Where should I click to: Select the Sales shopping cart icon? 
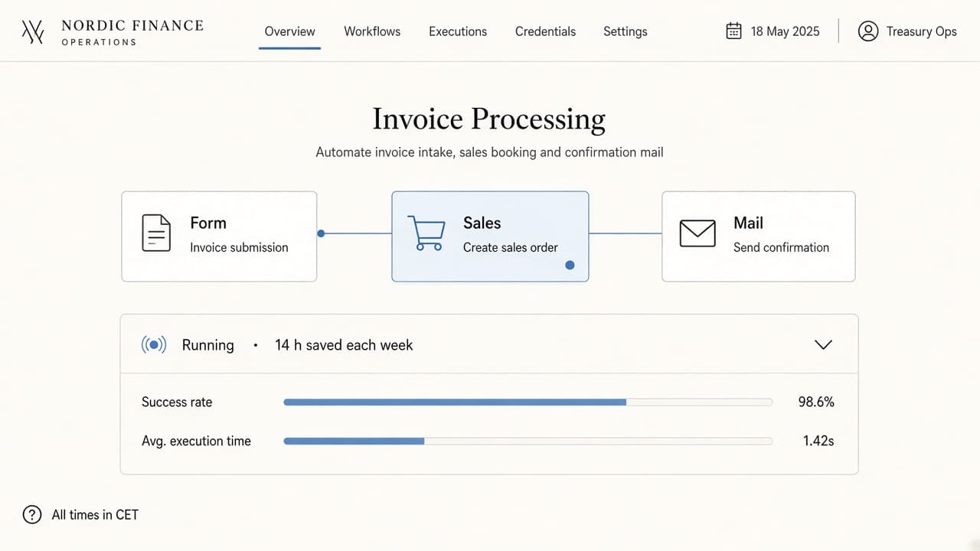coord(425,233)
